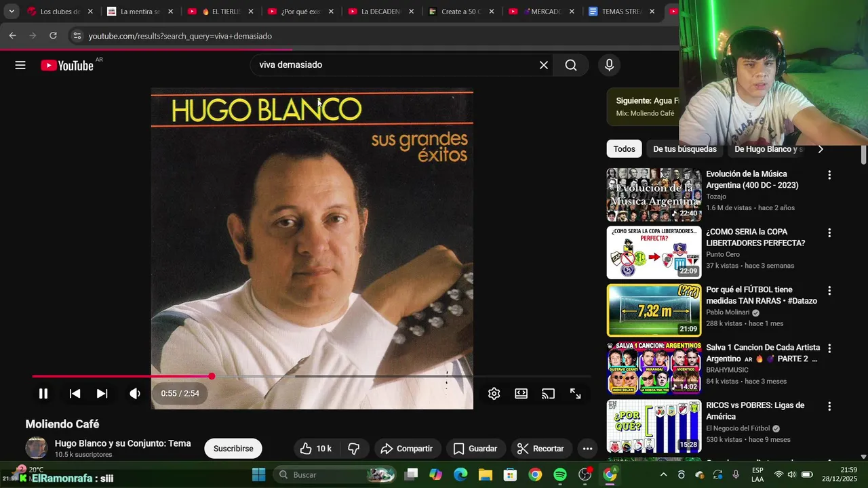Clip the video with Recortar
868x488 pixels.
click(x=541, y=449)
